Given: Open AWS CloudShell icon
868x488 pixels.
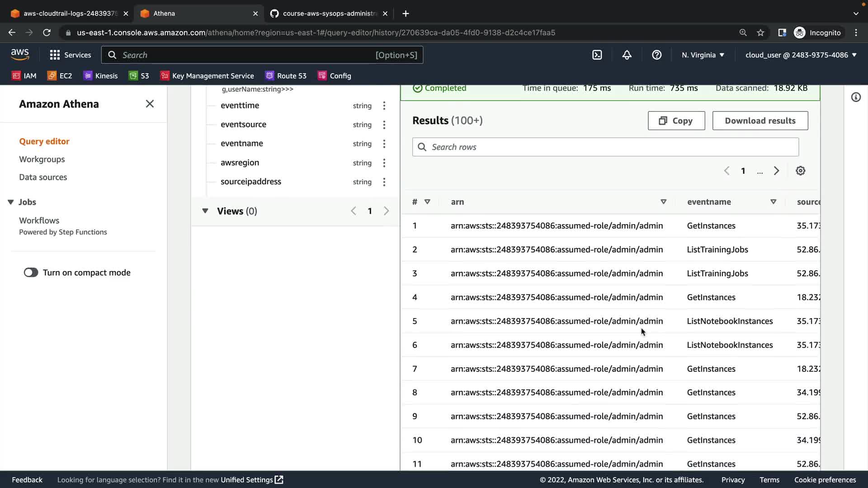Looking at the screenshot, I should pos(597,55).
